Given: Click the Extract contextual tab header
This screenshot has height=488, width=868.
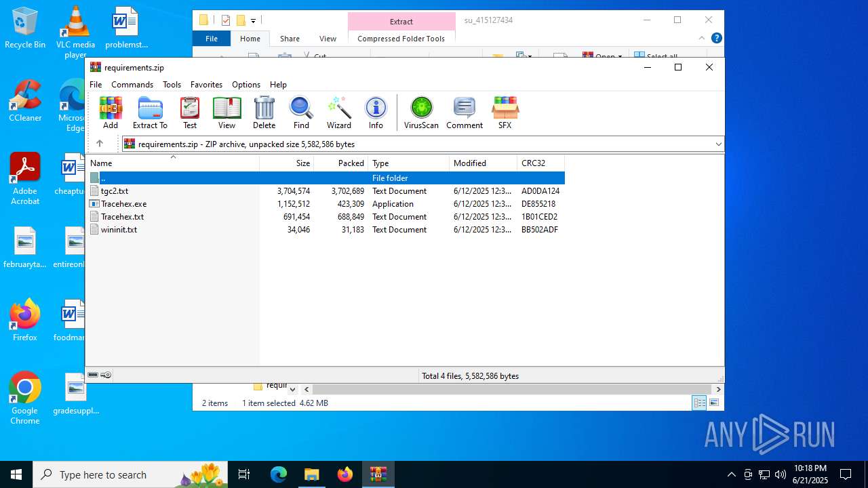Looking at the screenshot, I should point(401,21).
